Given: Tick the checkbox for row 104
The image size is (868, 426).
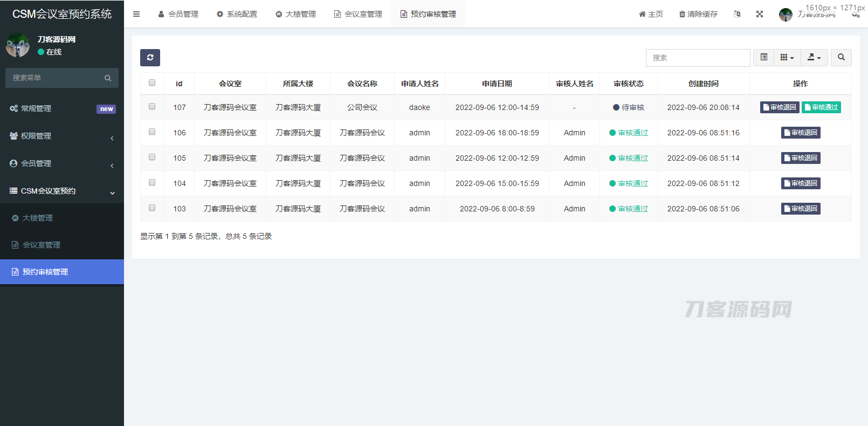Looking at the screenshot, I should coord(152,183).
